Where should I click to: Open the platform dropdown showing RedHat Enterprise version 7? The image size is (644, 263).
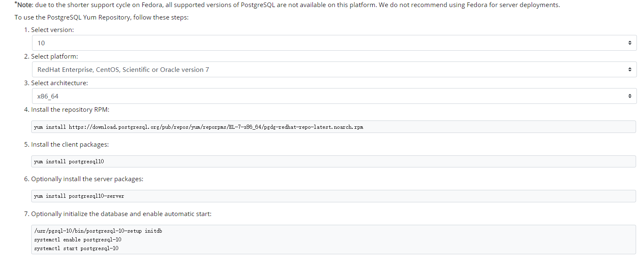tap(291, 69)
